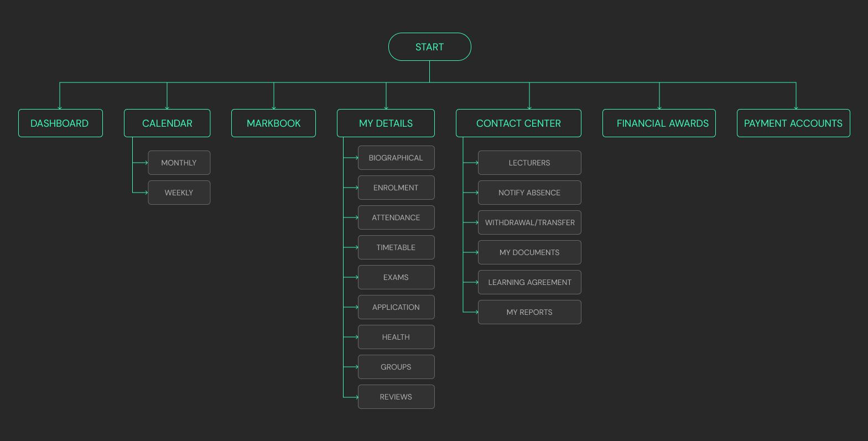Select the FINANCIAL AWARDS box
The height and width of the screenshot is (441, 868).
coord(659,123)
